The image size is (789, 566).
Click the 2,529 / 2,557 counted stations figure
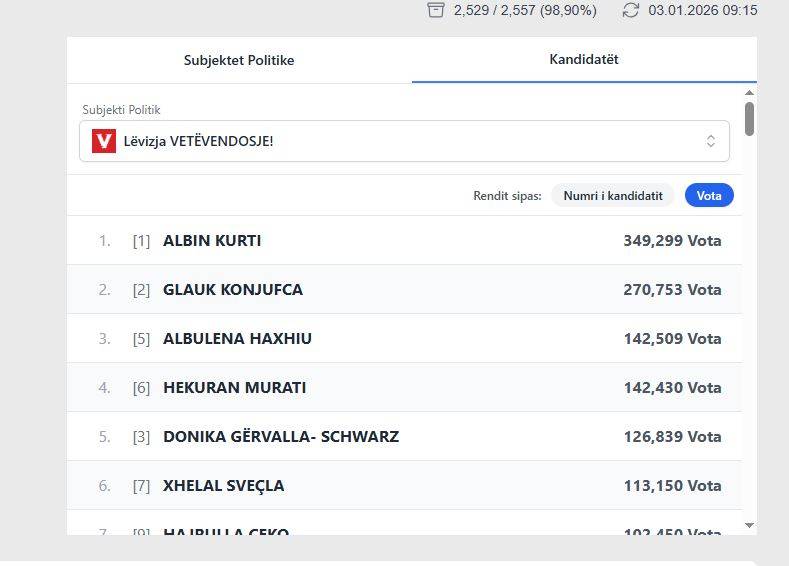[x=525, y=10]
